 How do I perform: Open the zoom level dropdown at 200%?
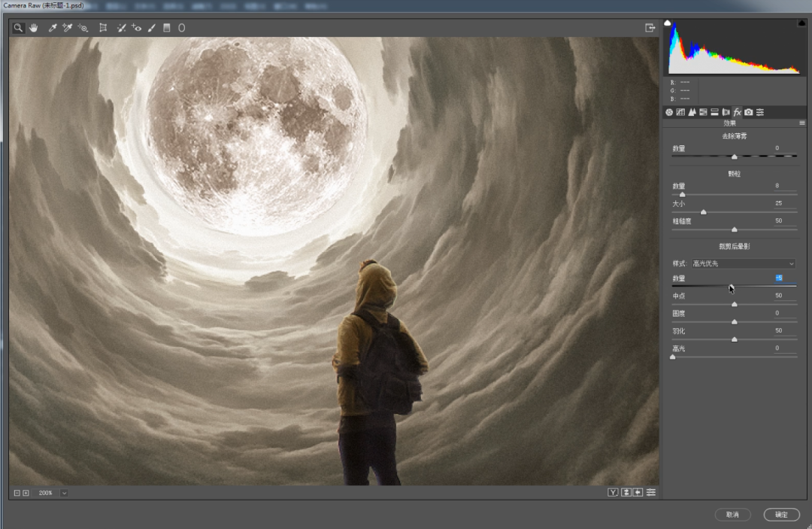pyautogui.click(x=64, y=493)
